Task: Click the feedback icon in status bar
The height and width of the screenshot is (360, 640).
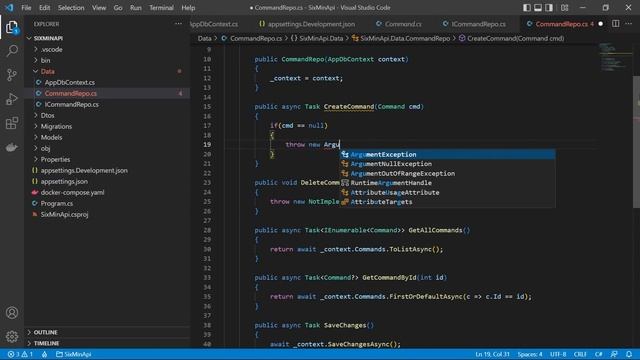Action: click(x=614, y=354)
